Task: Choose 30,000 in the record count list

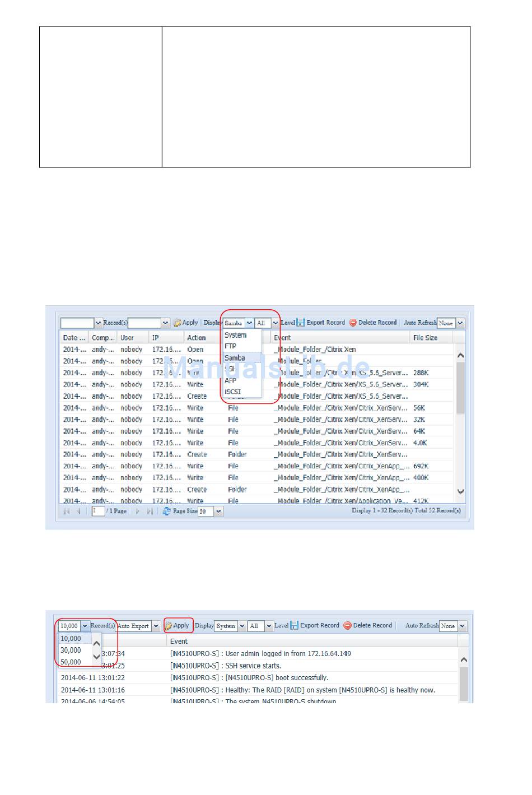Action: [75, 650]
